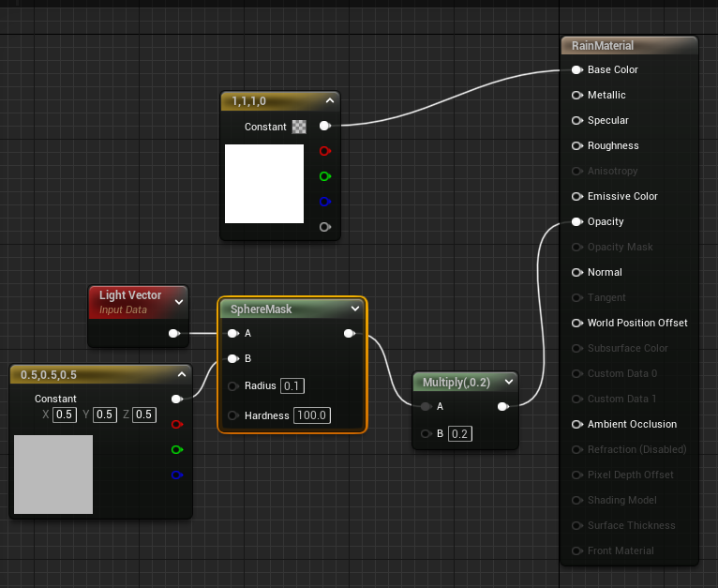Click the SphereMask B input pin
Image resolution: width=718 pixels, height=588 pixels.
(x=233, y=358)
